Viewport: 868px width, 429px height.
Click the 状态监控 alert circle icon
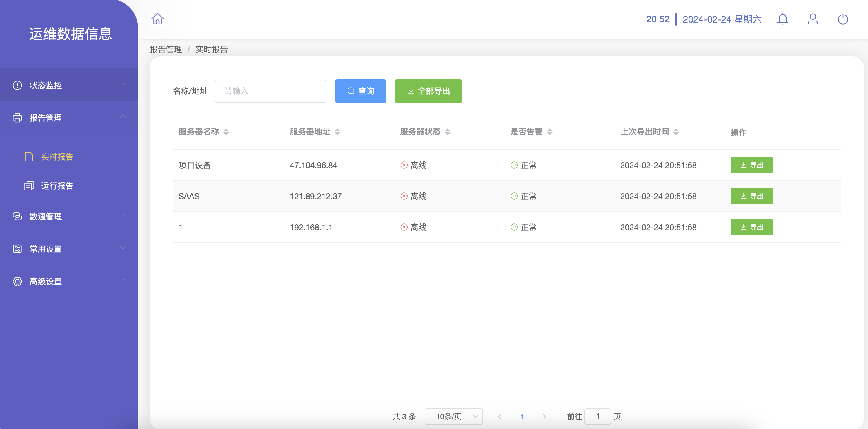17,85
